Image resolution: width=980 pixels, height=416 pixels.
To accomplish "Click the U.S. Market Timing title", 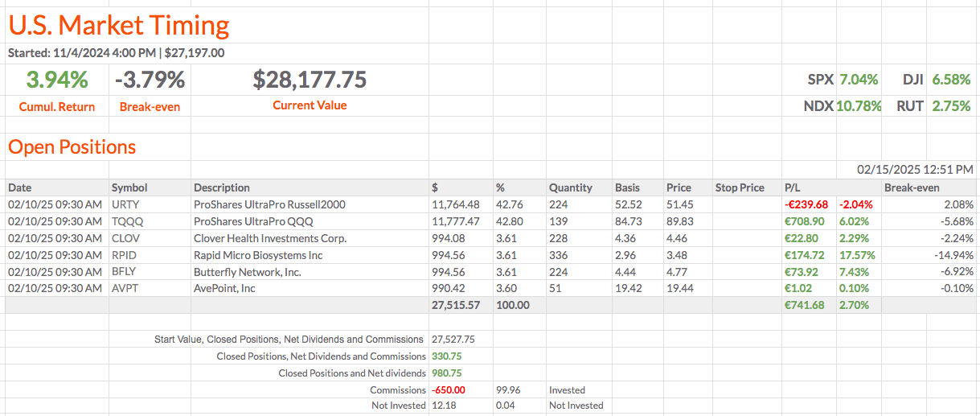I will point(119,26).
